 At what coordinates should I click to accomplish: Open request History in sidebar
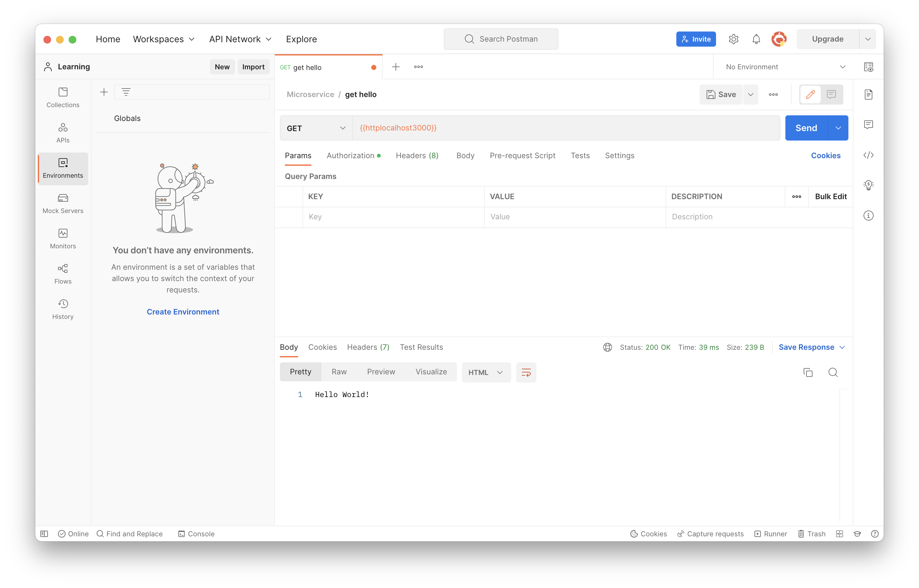pos(63,309)
